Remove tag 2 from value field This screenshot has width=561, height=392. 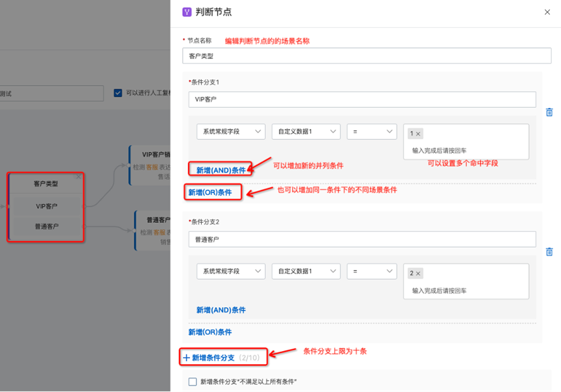pos(418,273)
